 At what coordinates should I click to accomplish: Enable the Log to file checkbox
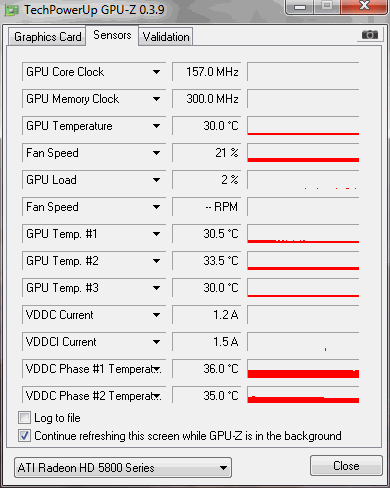[x=24, y=418]
